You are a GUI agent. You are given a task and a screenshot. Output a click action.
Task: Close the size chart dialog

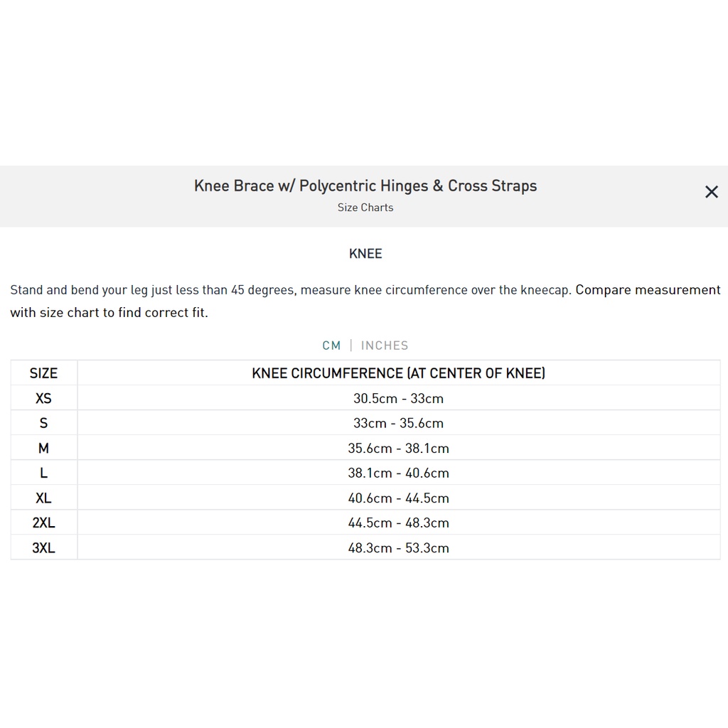(x=711, y=192)
